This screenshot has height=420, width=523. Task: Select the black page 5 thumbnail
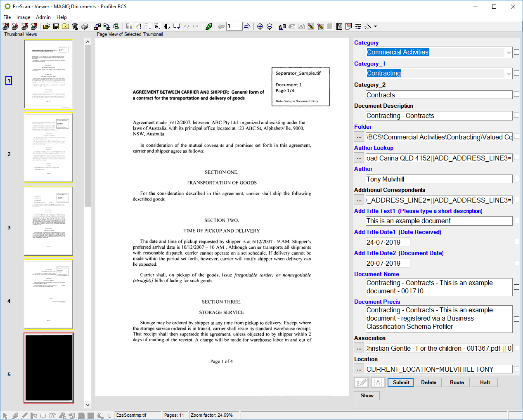[49, 368]
